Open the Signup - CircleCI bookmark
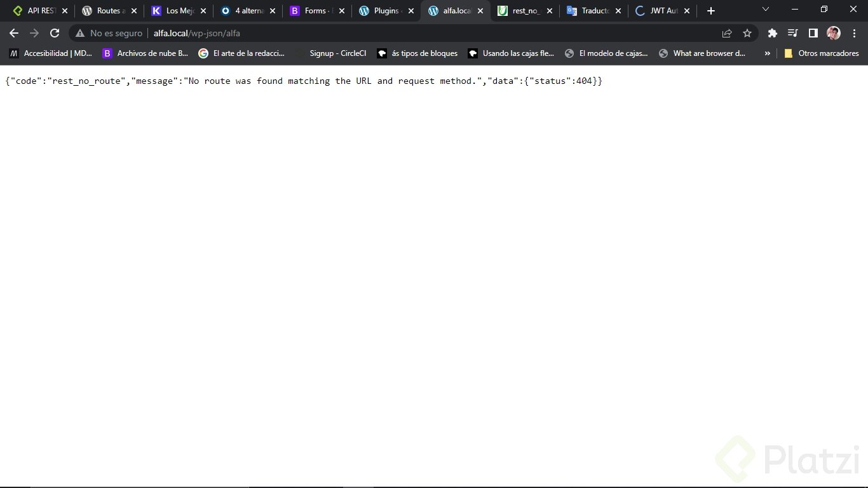Viewport: 868px width, 488px height. (330, 53)
